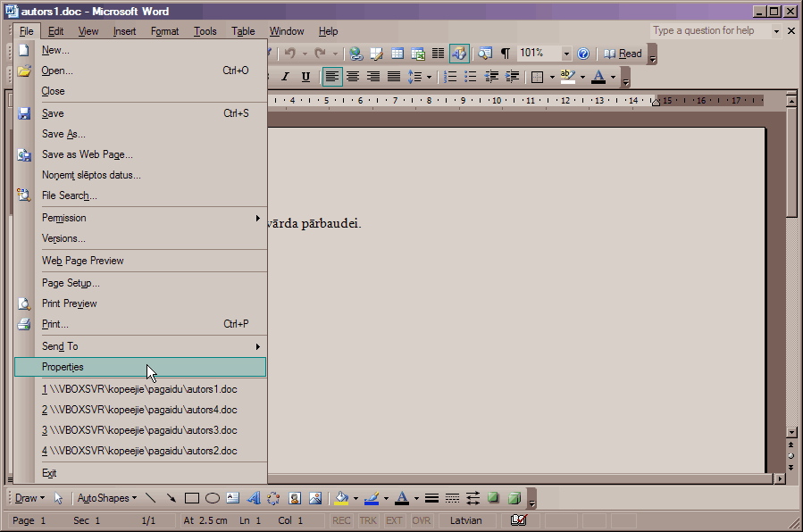Click Print Preview in File menu
The image size is (803, 532).
pyautogui.click(x=140, y=303)
